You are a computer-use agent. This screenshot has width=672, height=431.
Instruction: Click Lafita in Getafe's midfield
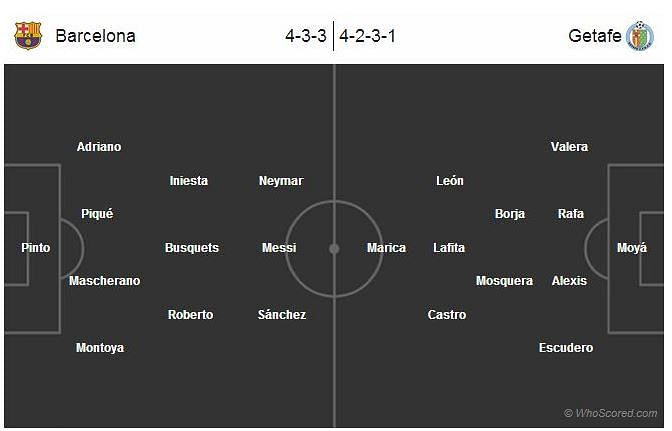coord(449,248)
